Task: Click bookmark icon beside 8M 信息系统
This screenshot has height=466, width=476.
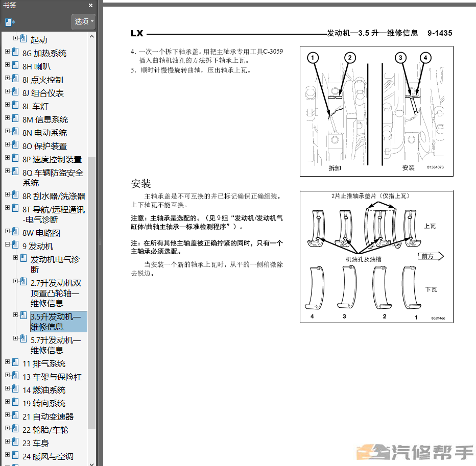Action: tap(15, 118)
